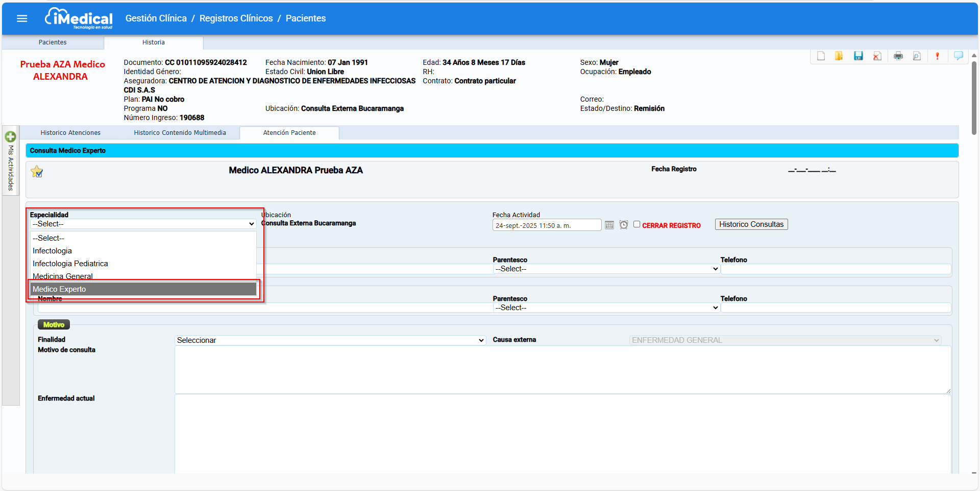Screen dimensions: 980x491
Task: Click the green plus Mis Actividades icon
Action: [10, 137]
